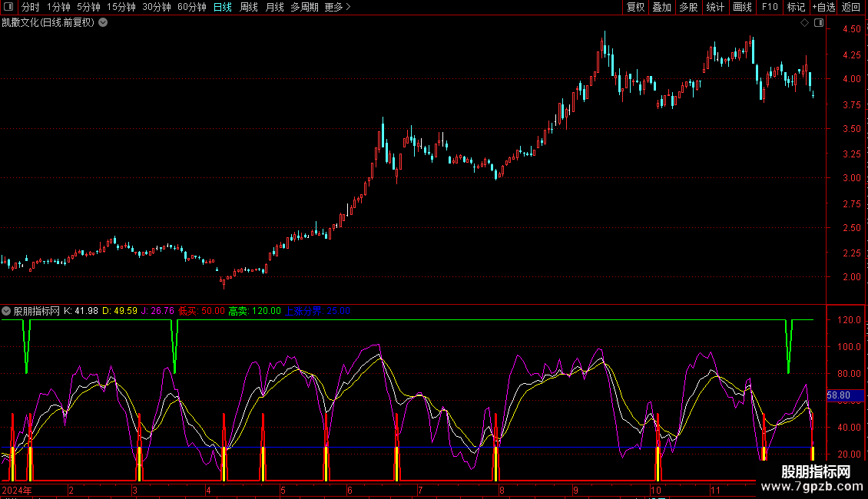This screenshot has width=868, height=499.
Task: Click the J: 26.76 value
Action: pos(157,311)
